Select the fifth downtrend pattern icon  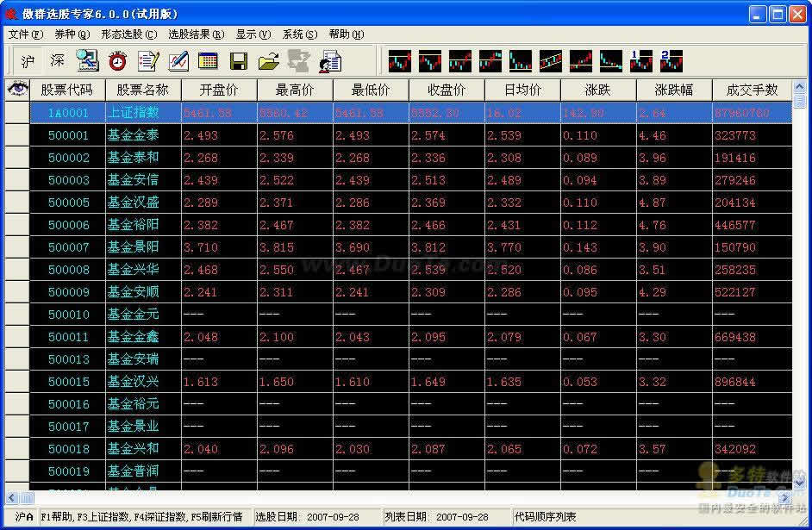pos(521,61)
